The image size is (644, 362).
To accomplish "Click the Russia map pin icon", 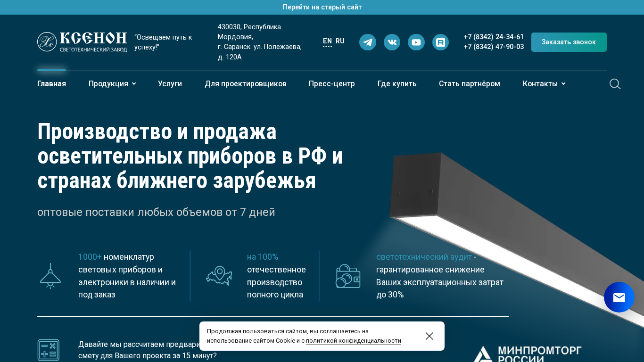I will [219, 276].
